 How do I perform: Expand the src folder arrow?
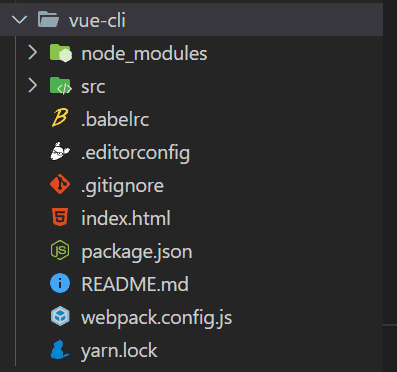pyautogui.click(x=33, y=86)
